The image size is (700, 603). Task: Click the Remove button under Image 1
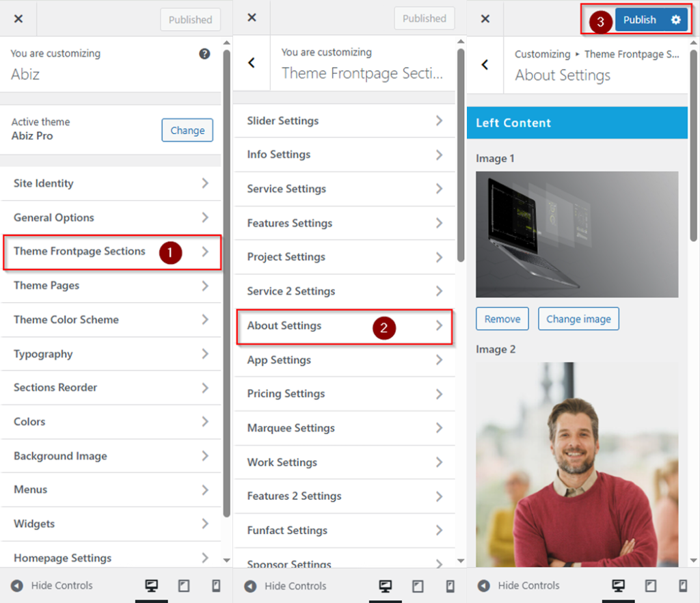502,319
